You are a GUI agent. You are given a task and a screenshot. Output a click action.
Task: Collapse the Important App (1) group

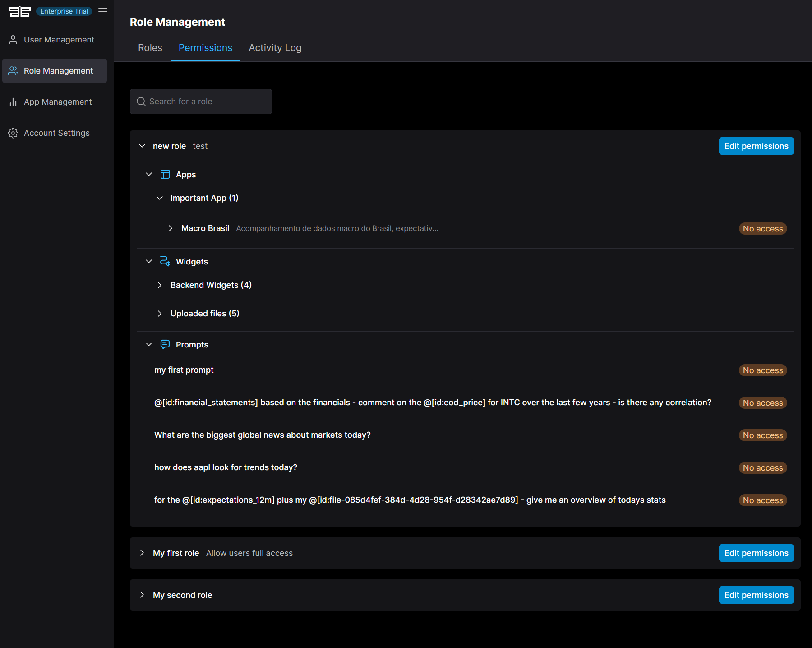[160, 198]
